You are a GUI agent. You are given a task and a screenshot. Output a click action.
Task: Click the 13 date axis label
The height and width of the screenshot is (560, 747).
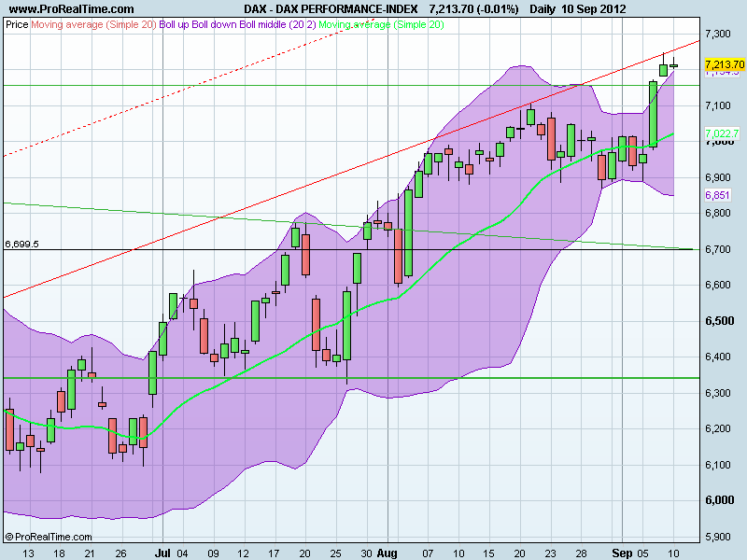29,553
